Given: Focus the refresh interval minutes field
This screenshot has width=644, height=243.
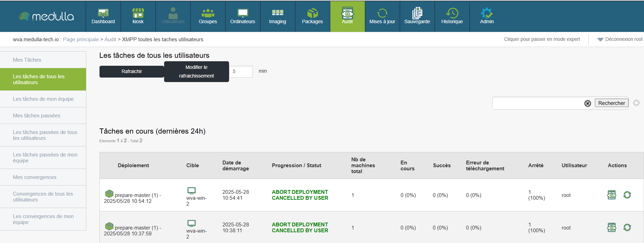Looking at the screenshot, I should pos(241,72).
